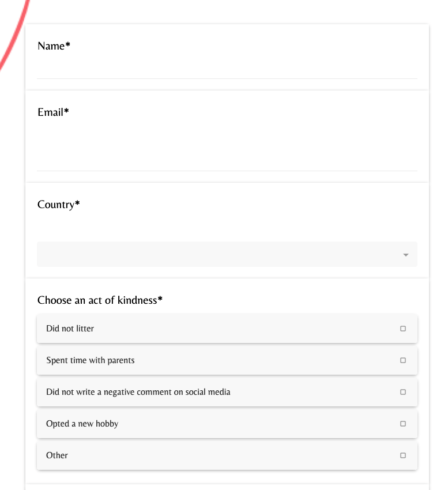Tick the 'Opted a new hobby' checkbox

[x=403, y=424]
